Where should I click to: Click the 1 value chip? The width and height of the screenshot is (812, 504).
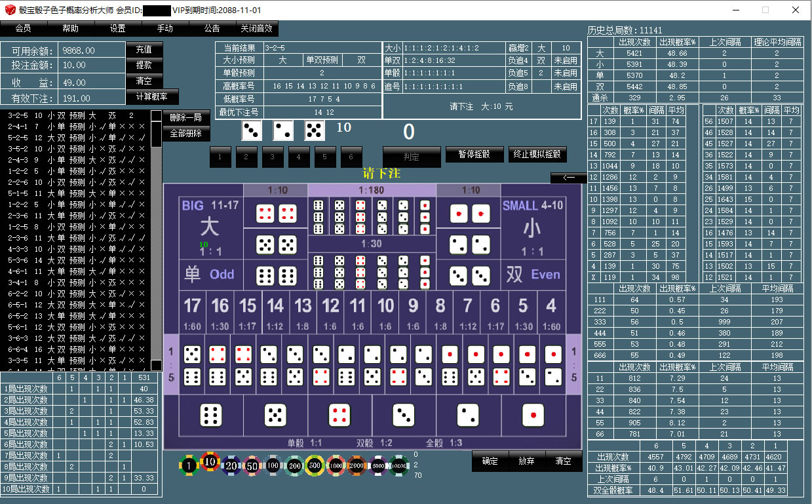point(189,465)
